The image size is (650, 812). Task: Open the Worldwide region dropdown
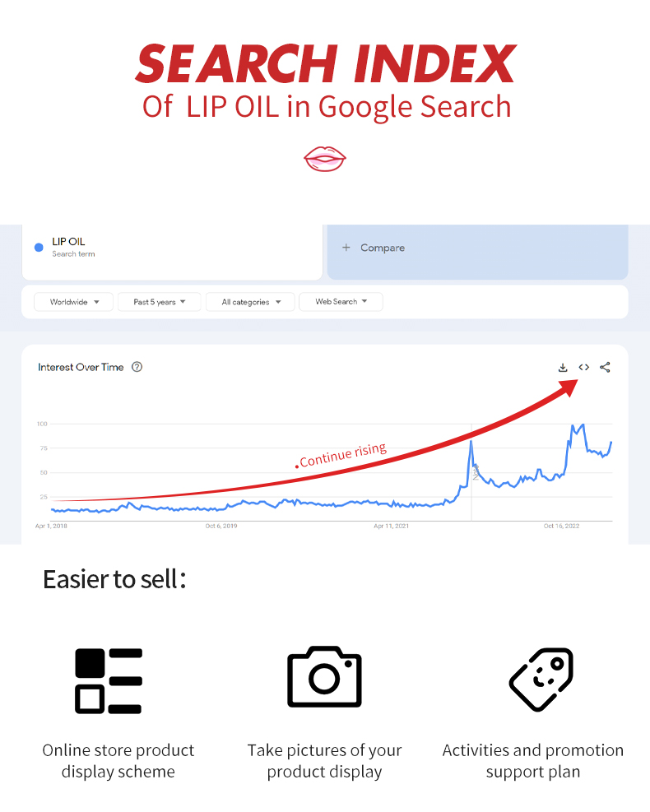coord(73,302)
